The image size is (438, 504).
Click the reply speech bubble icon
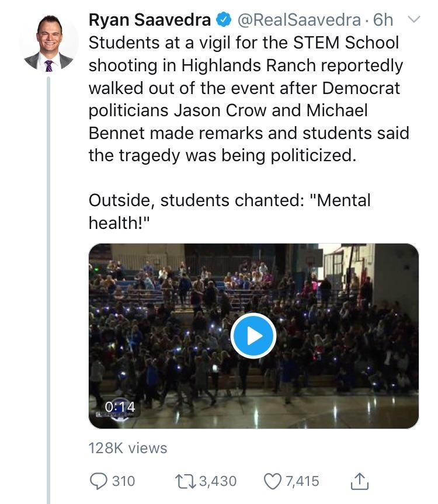click(x=98, y=481)
